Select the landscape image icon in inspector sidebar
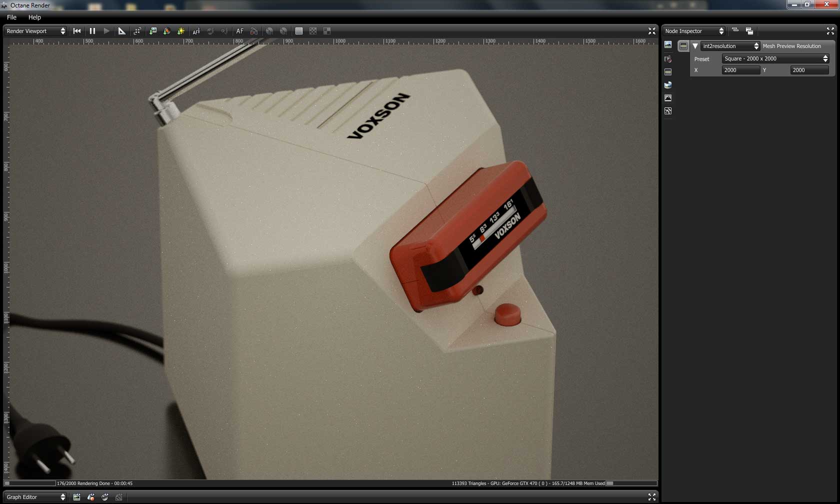Viewport: 840px width, 504px height. tap(668, 45)
